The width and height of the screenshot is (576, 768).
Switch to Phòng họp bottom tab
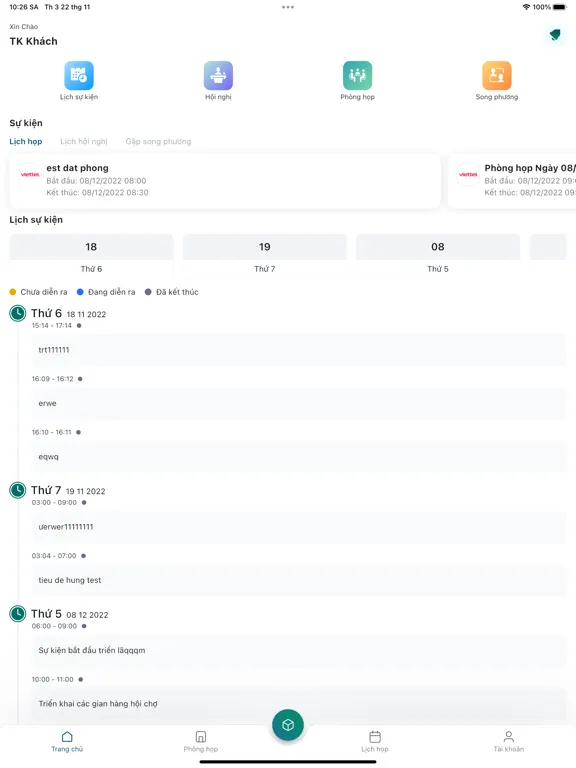(x=201, y=742)
